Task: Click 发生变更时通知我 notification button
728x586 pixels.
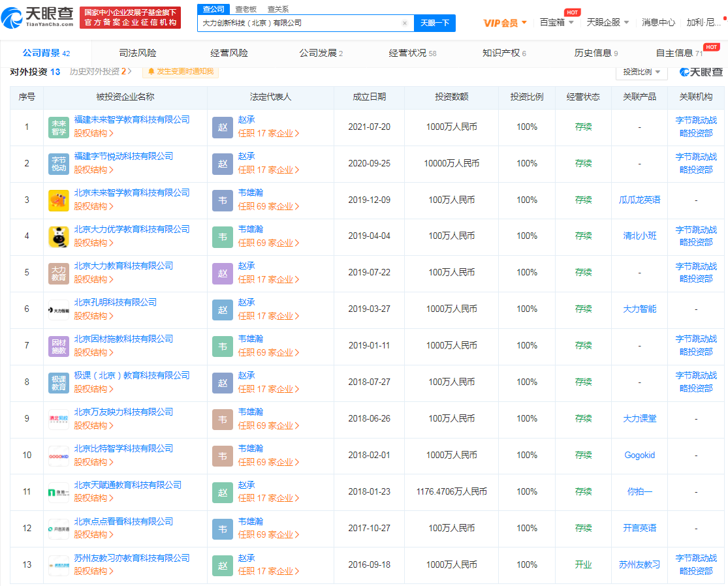Action: click(181, 71)
